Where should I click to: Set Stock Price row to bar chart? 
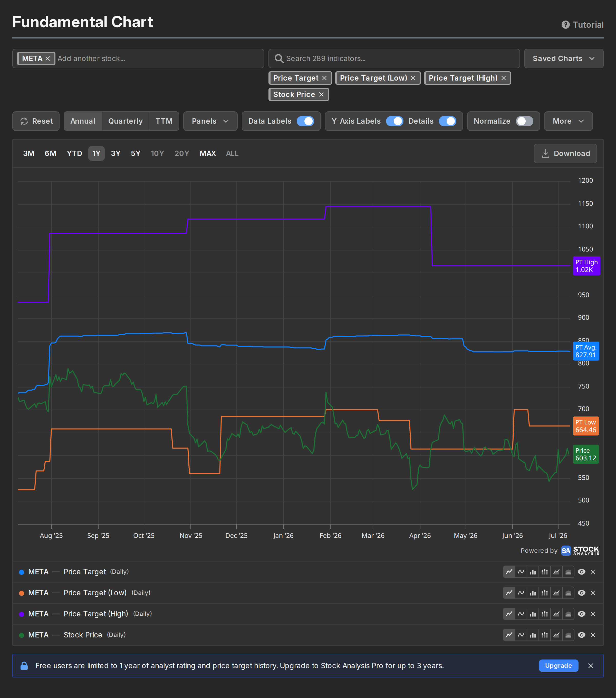[x=533, y=635]
